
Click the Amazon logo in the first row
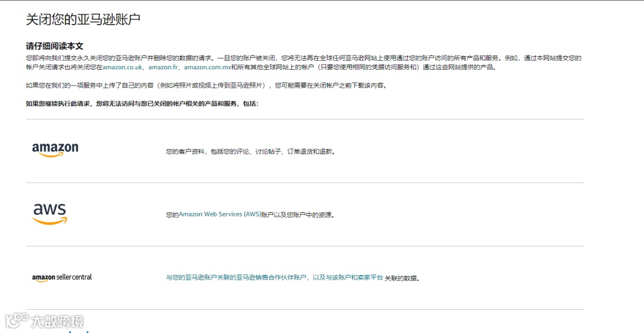pyautogui.click(x=55, y=150)
